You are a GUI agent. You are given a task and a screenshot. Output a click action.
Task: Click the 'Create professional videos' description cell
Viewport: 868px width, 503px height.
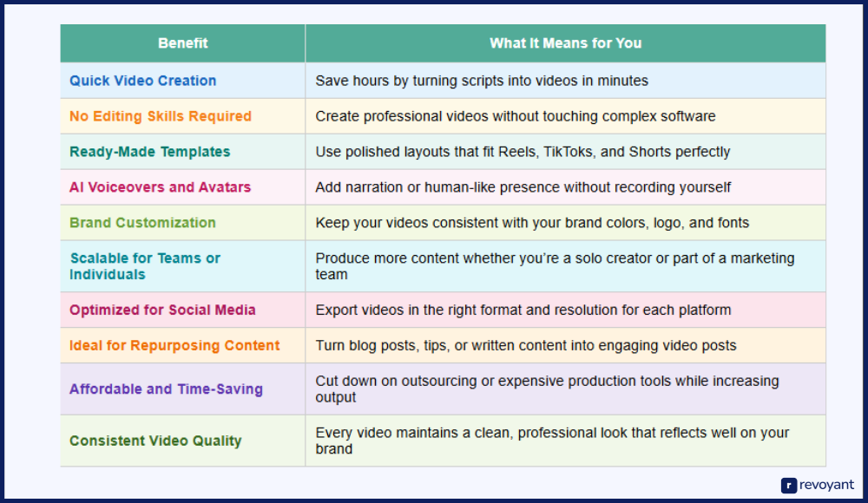[516, 116]
